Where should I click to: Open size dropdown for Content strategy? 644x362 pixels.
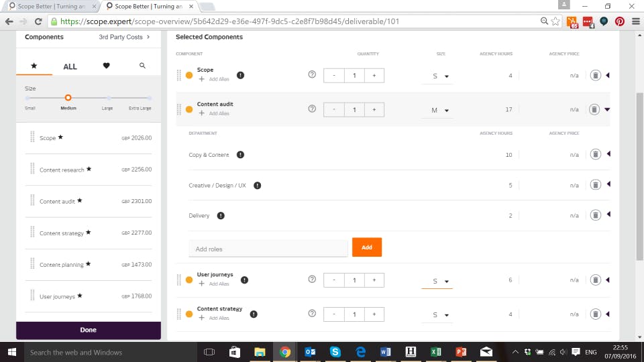click(x=437, y=315)
